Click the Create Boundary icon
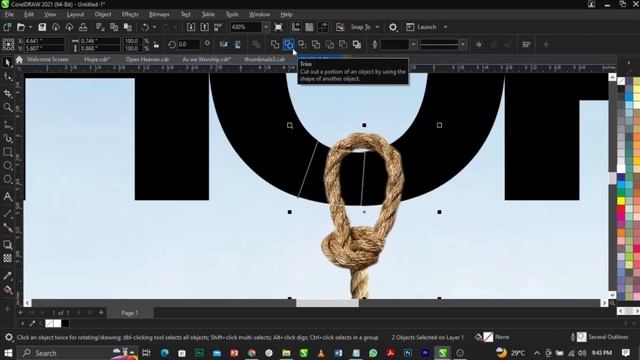Screen dimensions: 640x360 click(357, 44)
